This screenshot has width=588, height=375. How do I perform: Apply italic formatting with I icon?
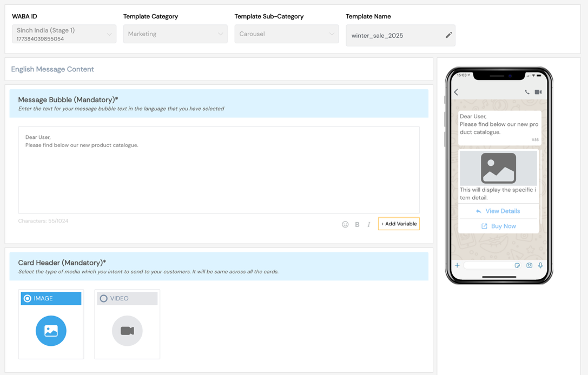click(368, 224)
